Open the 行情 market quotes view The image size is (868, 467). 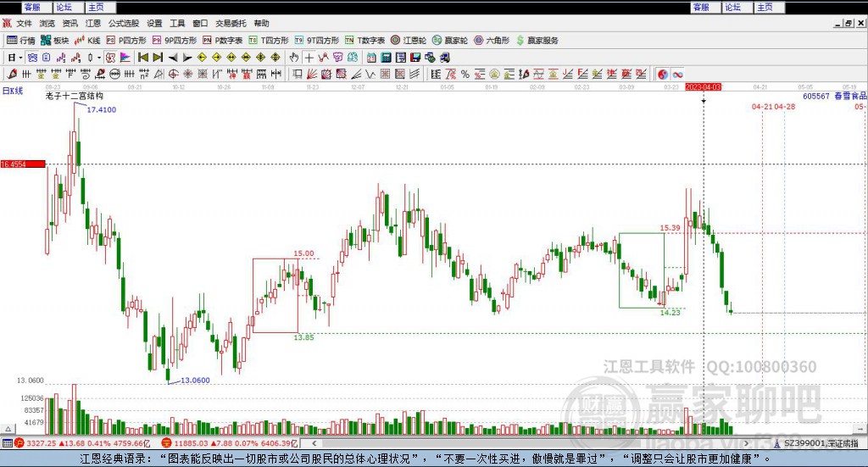[20, 41]
